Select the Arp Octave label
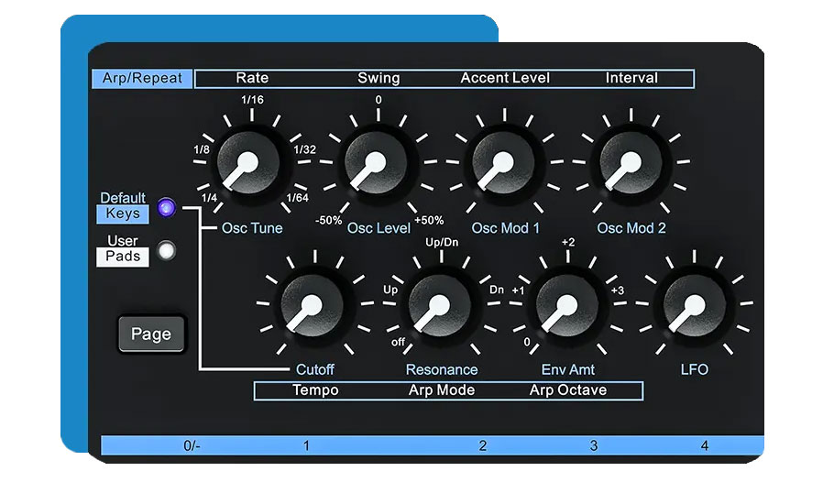The height and width of the screenshot is (504, 834). tap(568, 390)
